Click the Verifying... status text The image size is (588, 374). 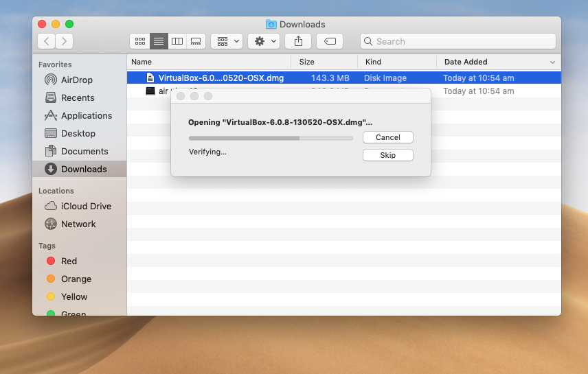point(207,152)
